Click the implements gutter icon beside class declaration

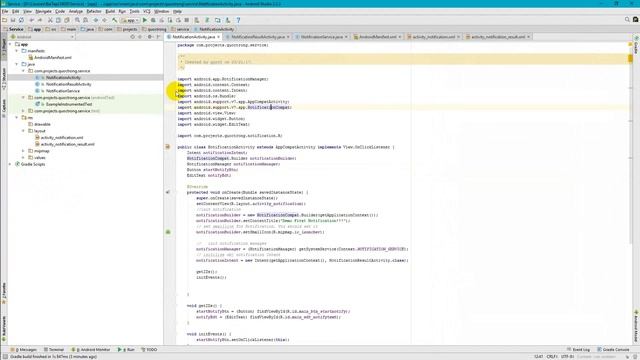[168, 147]
